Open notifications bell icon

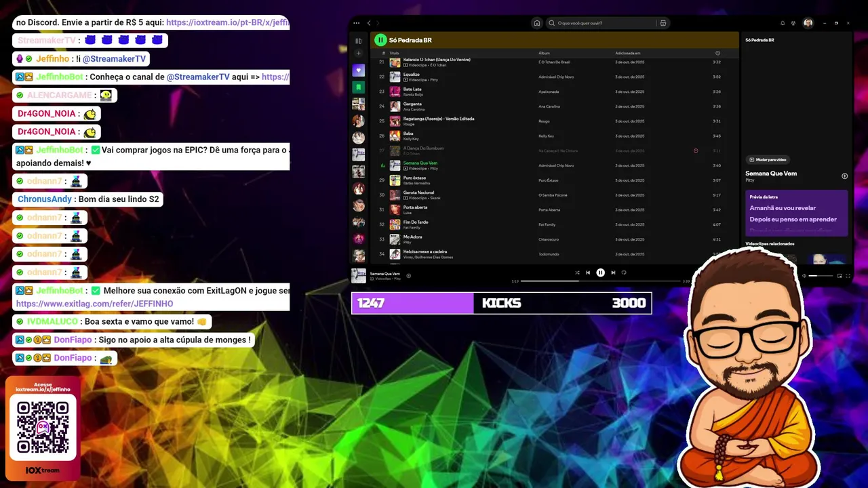coord(783,23)
